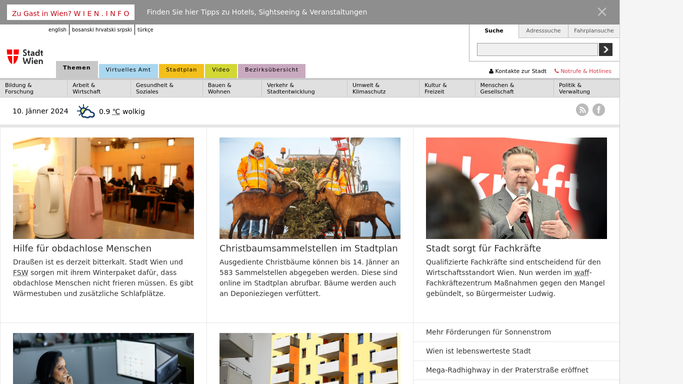
Task: Select the yellow Stadtplan tab
Action: point(181,70)
